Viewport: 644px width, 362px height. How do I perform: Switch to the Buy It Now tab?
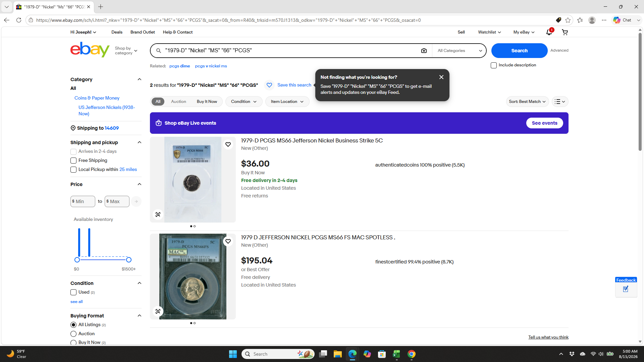coord(207,102)
